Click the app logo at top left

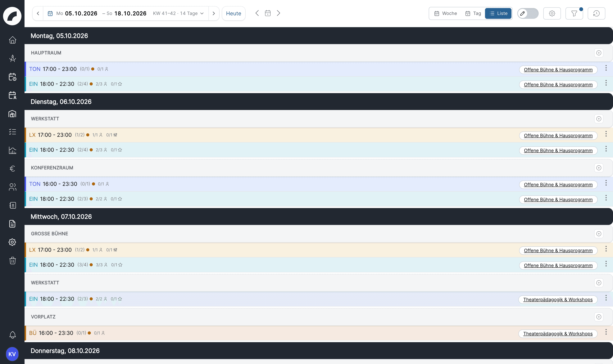point(12,16)
